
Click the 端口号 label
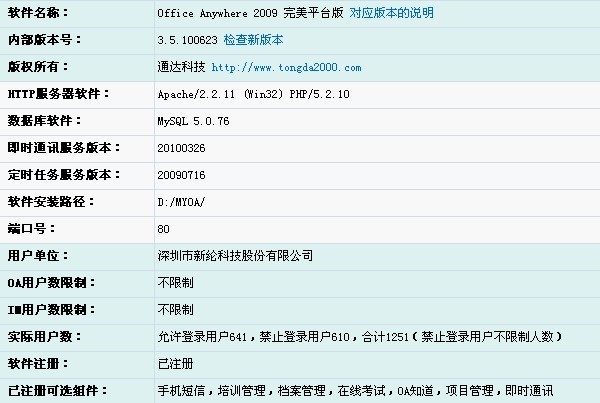coord(31,229)
